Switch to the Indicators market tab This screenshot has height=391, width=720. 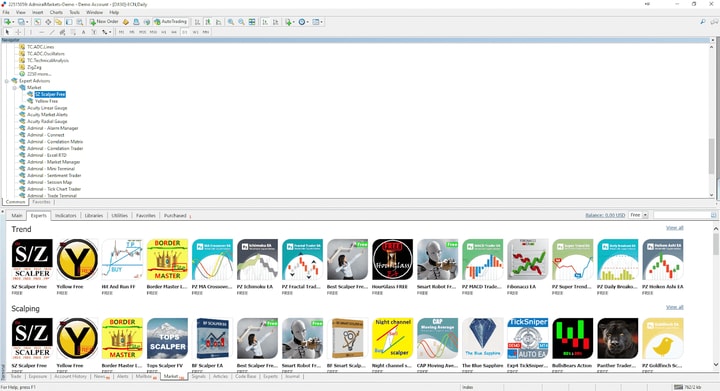pyautogui.click(x=66, y=215)
